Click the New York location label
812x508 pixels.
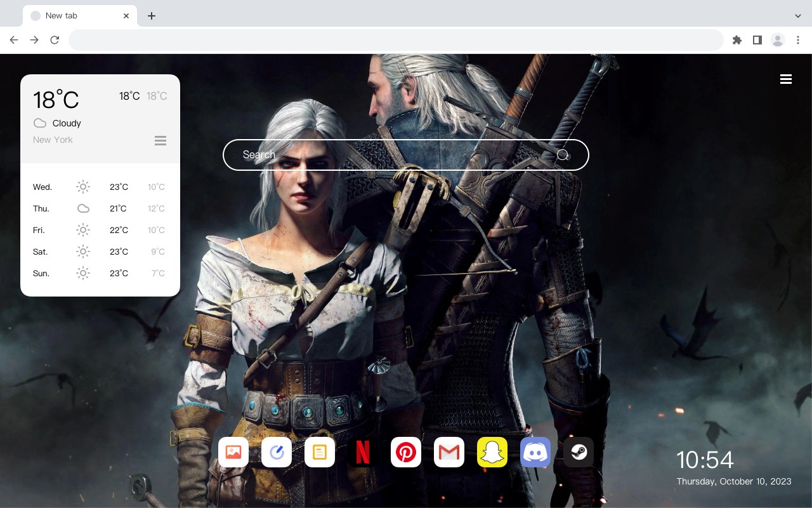53,140
